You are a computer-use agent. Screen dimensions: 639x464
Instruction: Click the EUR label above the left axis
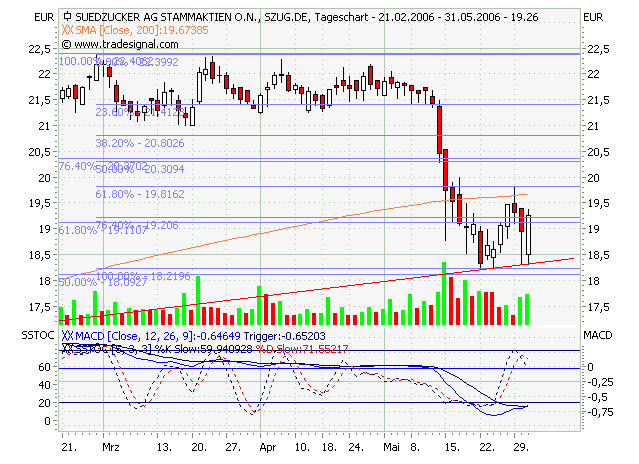click(x=44, y=17)
